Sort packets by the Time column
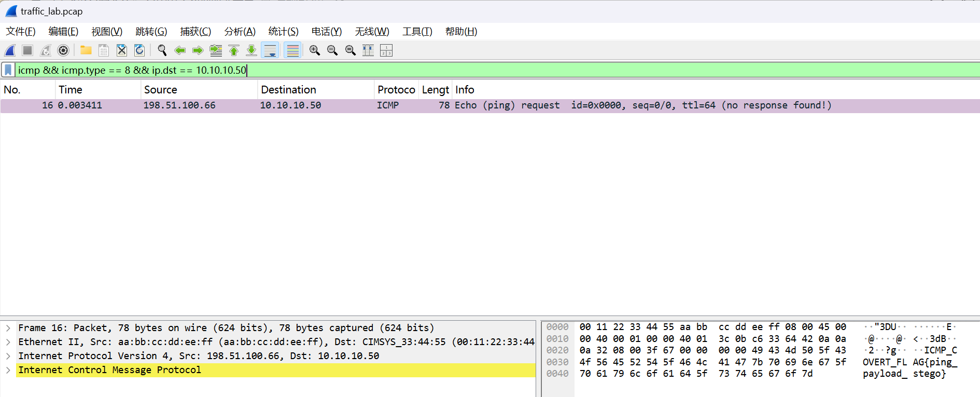 [x=98, y=90]
